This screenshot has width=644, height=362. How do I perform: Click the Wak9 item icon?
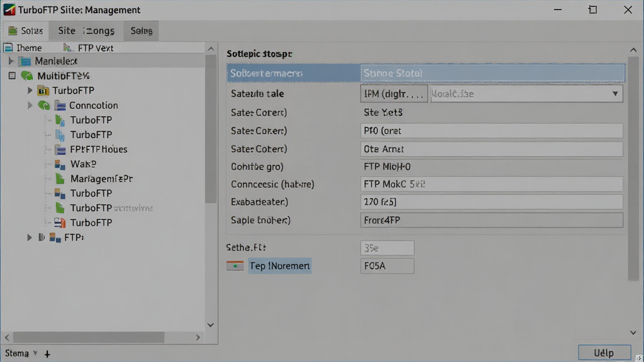pos(60,164)
